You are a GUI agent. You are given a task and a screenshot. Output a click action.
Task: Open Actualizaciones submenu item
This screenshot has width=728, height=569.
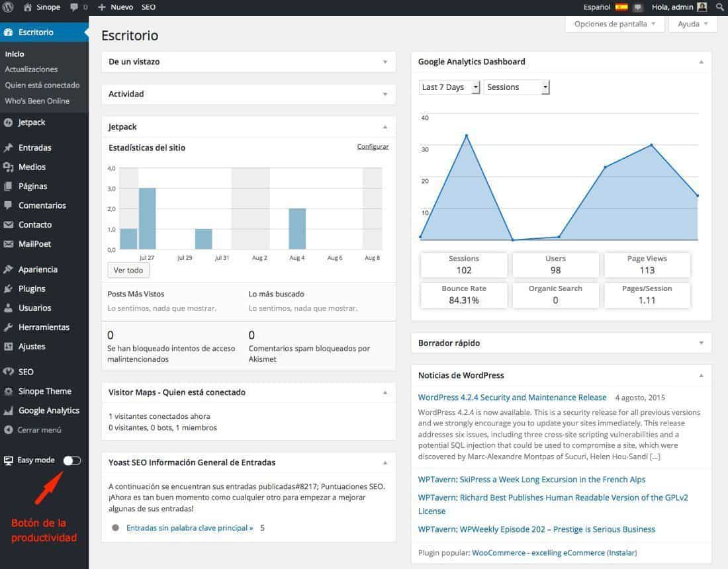point(31,69)
